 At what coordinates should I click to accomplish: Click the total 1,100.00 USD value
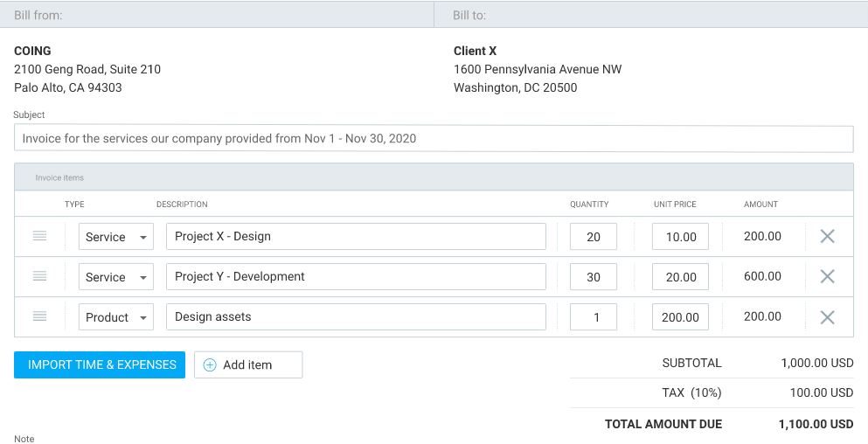pos(816,424)
